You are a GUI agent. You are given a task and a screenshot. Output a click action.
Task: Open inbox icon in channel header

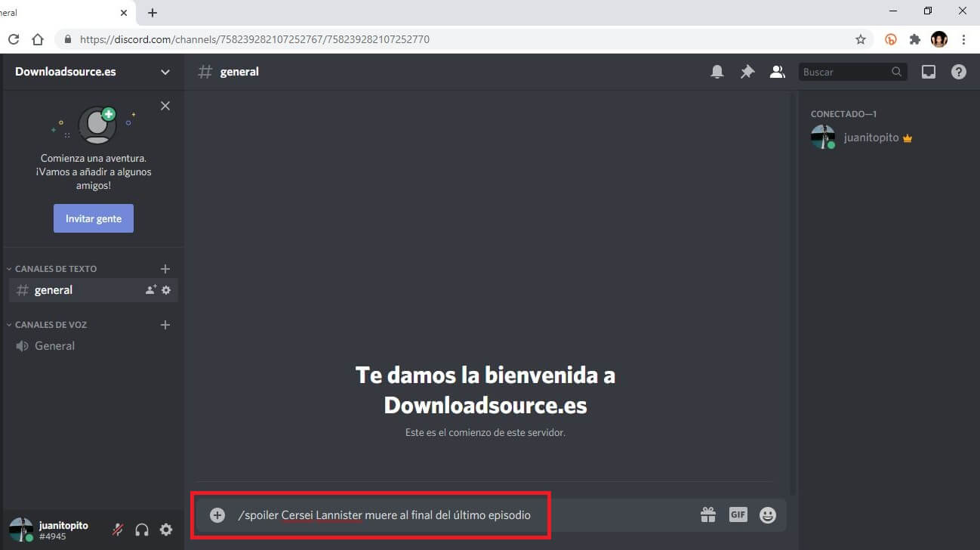click(929, 72)
